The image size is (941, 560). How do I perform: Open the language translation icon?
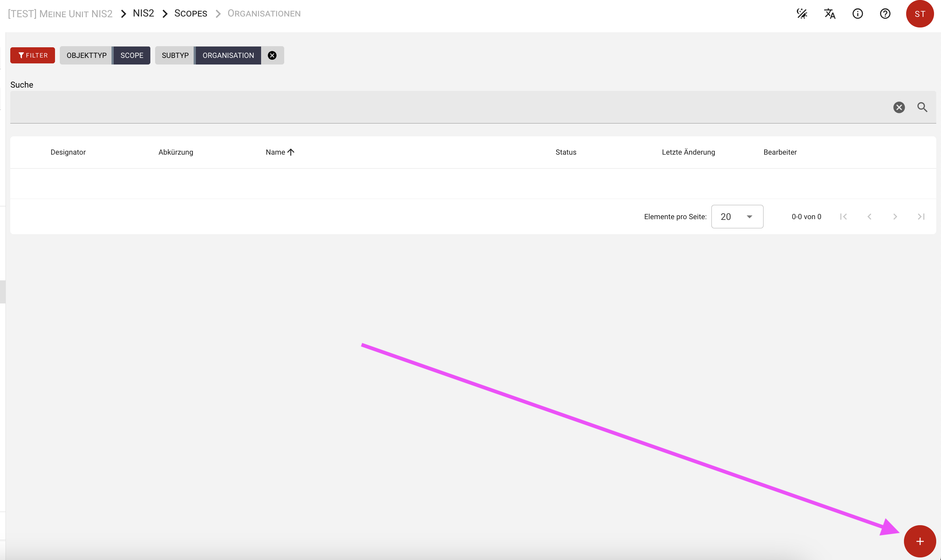[830, 14]
